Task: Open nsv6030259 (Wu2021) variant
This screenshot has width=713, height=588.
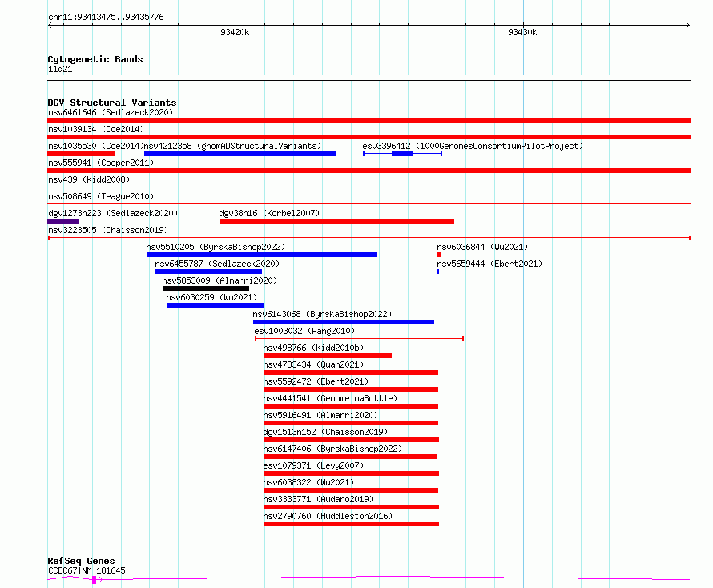Action: pos(211,297)
